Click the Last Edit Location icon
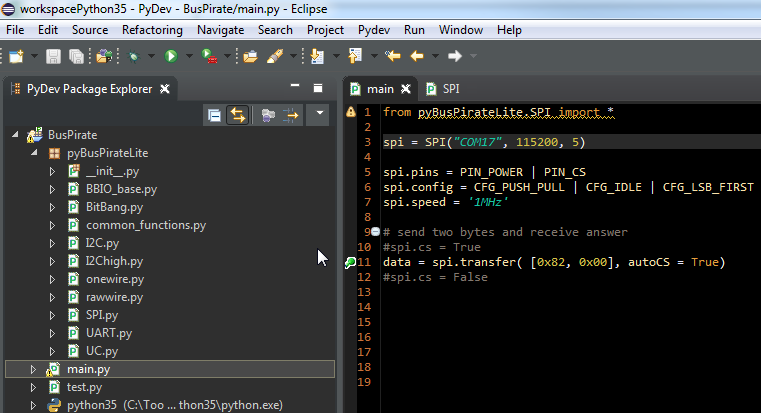This screenshot has height=413, width=761. pyautogui.click(x=393, y=56)
